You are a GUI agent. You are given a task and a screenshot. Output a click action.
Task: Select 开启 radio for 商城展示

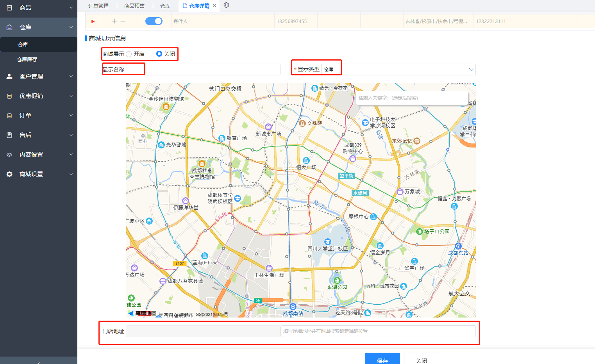click(x=129, y=54)
